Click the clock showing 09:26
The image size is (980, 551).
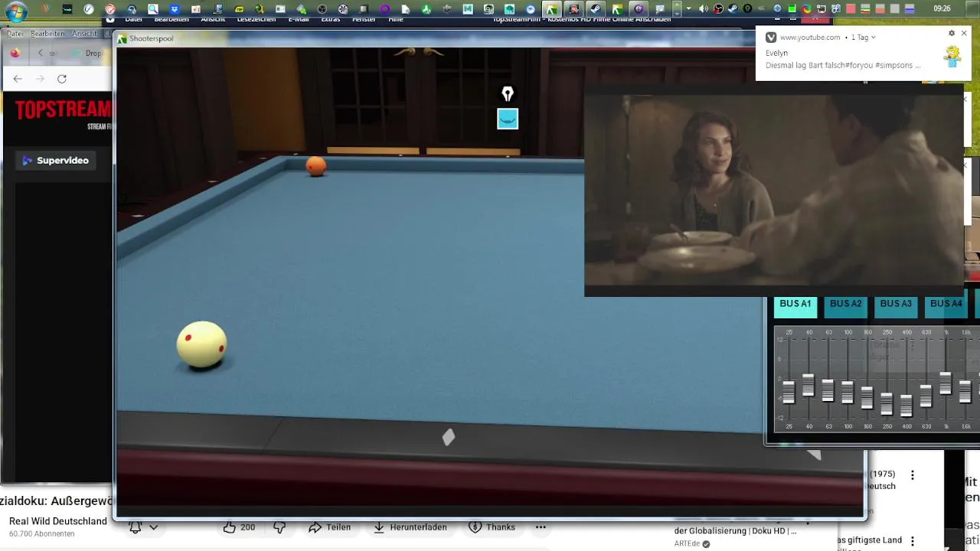coord(942,8)
